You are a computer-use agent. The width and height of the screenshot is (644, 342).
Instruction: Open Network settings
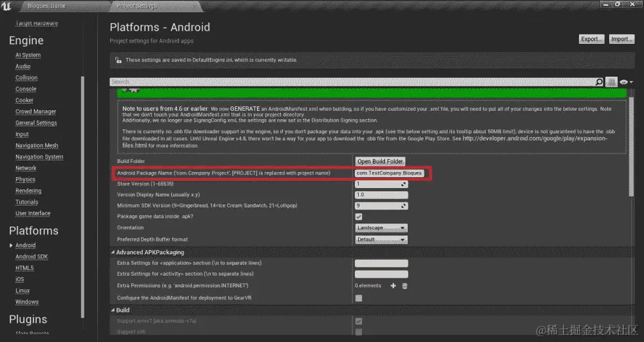point(26,168)
